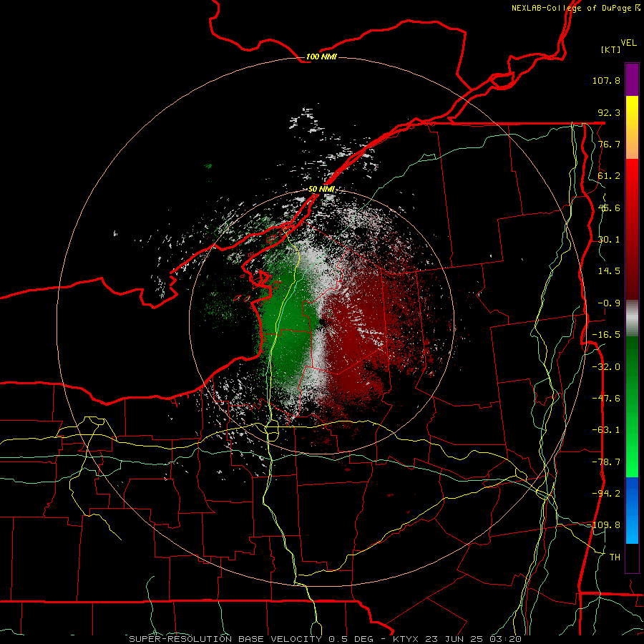644x644 pixels.
Task: Click the 61.2 velocity legend value
Action: click(609, 176)
